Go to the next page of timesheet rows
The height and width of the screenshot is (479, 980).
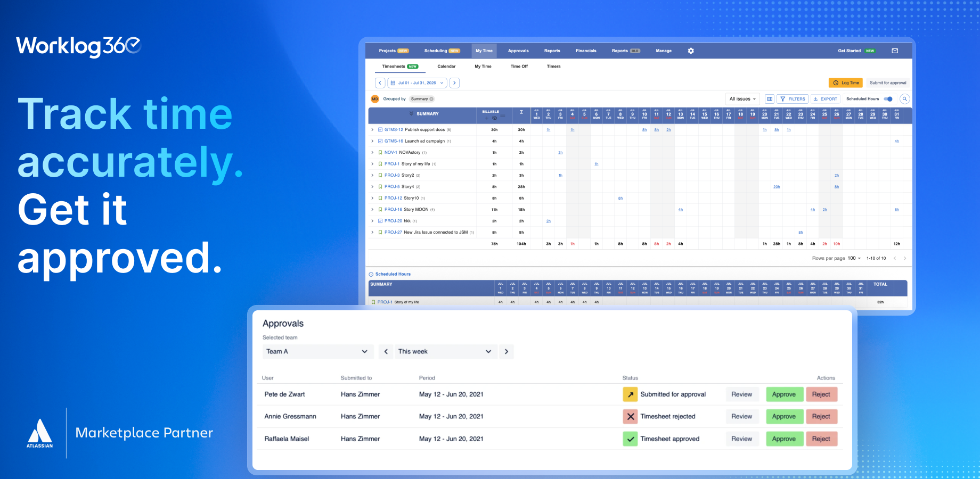(904, 258)
